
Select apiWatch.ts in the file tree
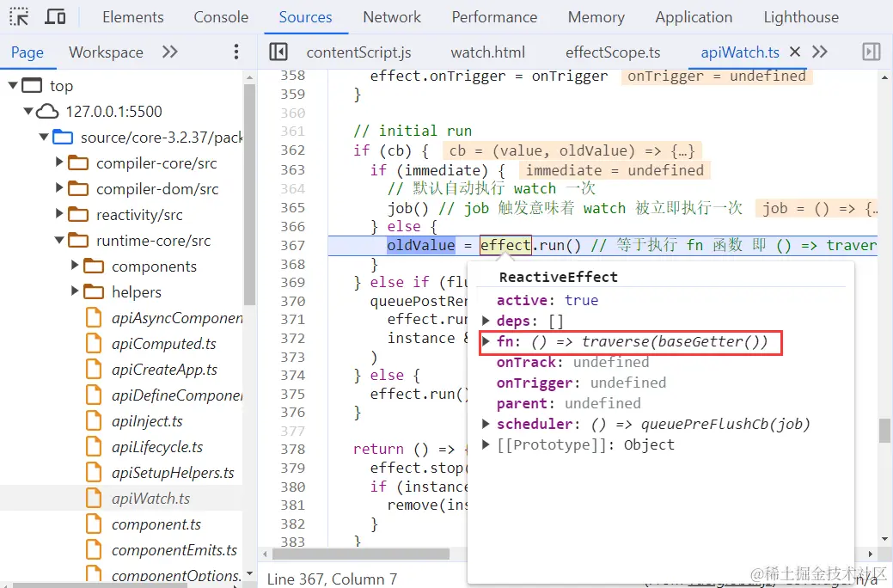tap(150, 499)
